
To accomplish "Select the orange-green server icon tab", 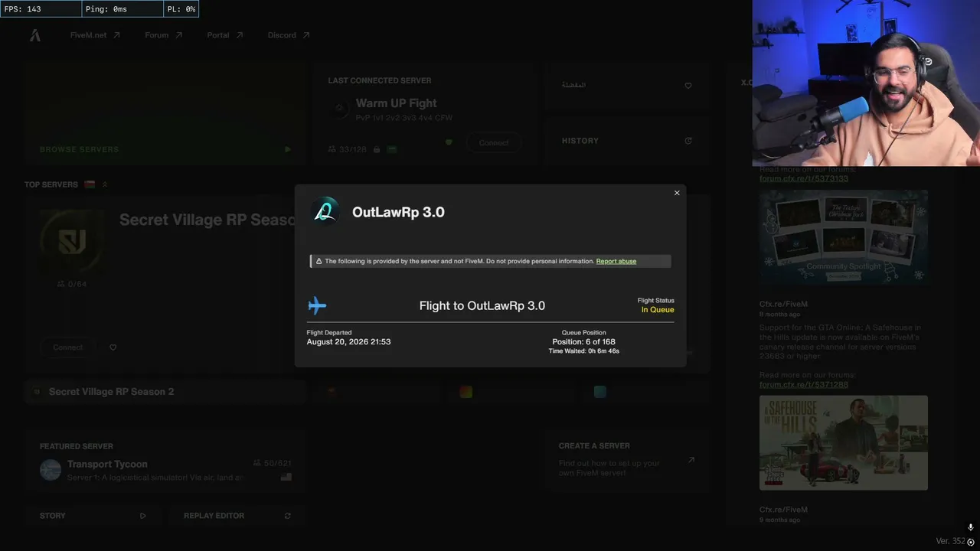I will (x=465, y=392).
